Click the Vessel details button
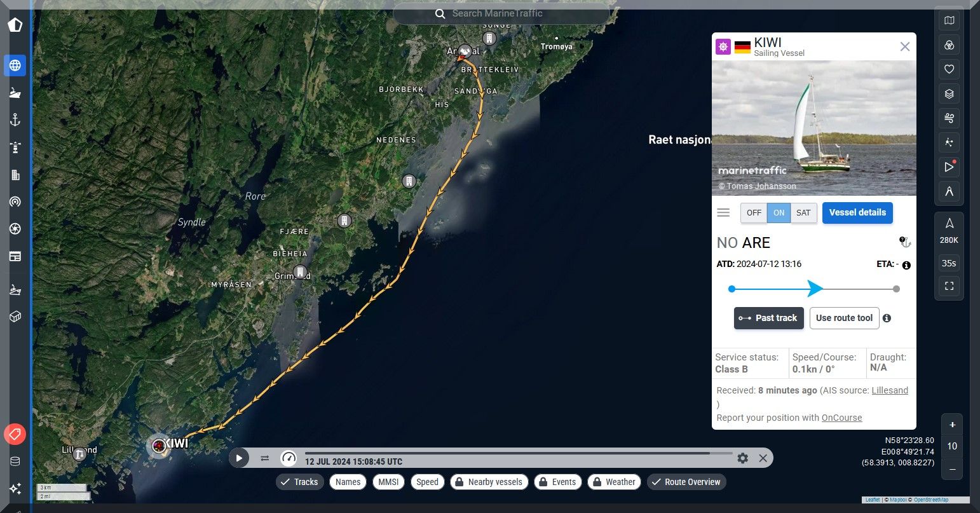Screen dimensions: 980x513 click(857, 213)
